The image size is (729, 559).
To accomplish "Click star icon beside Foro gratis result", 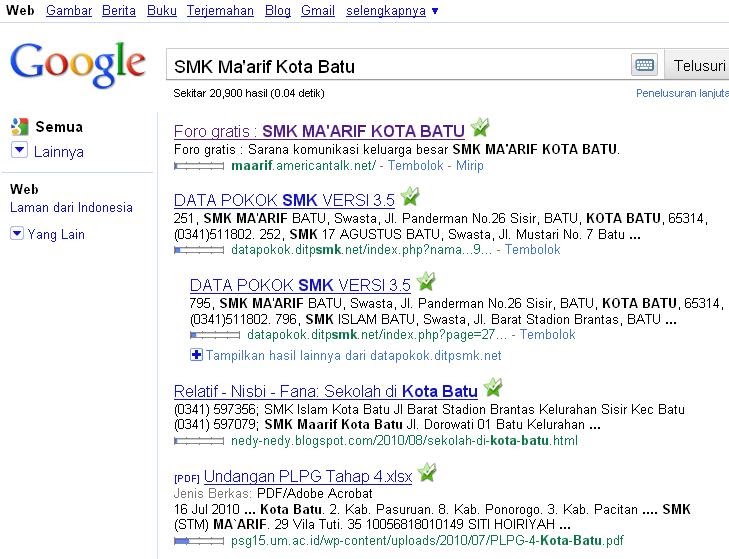I will point(480,127).
